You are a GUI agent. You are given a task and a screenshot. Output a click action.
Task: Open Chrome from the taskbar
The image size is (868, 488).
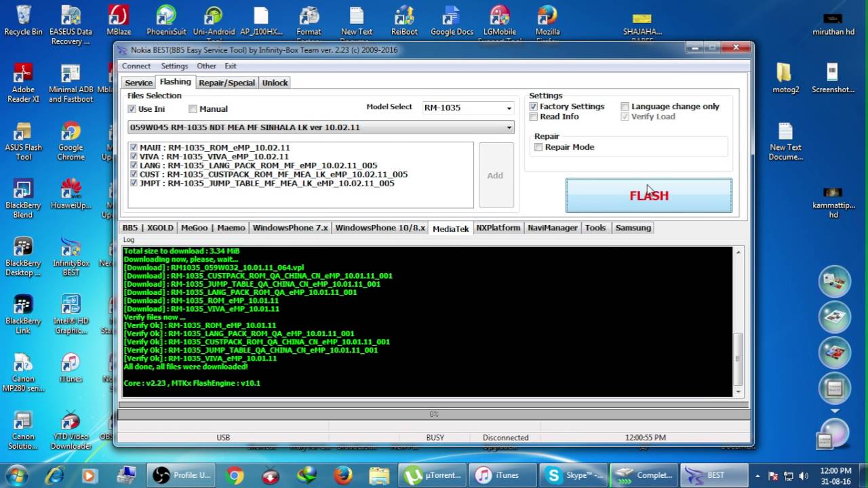(235, 475)
